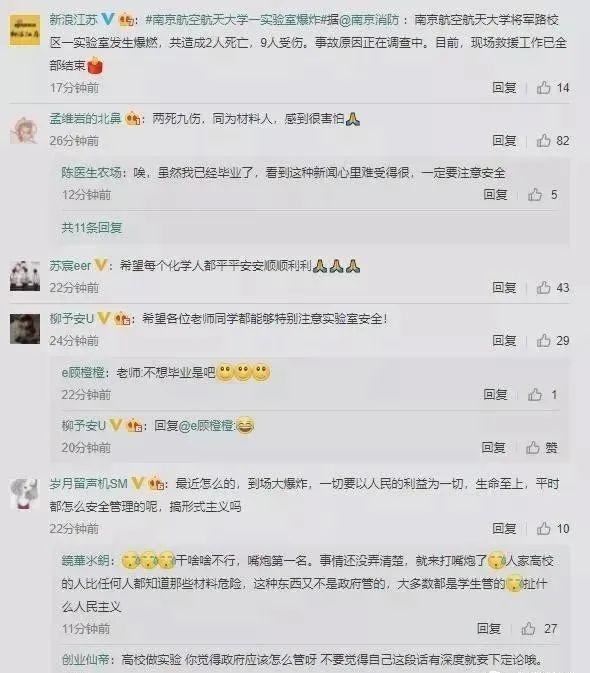This screenshot has width=590, height=673.
Task: Click the 赞 thumbs-up on 柳予安U's reply
Action: pyautogui.click(x=533, y=448)
